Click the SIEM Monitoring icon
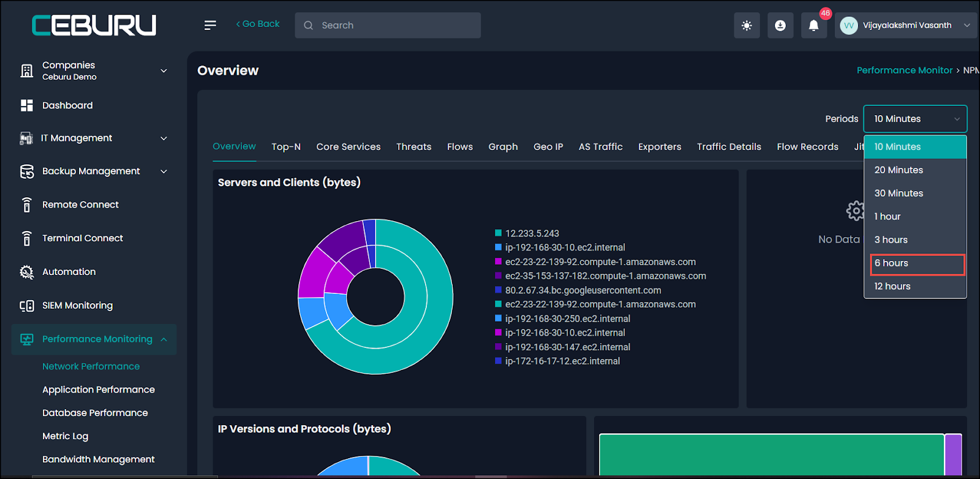The width and height of the screenshot is (980, 479). (27, 306)
